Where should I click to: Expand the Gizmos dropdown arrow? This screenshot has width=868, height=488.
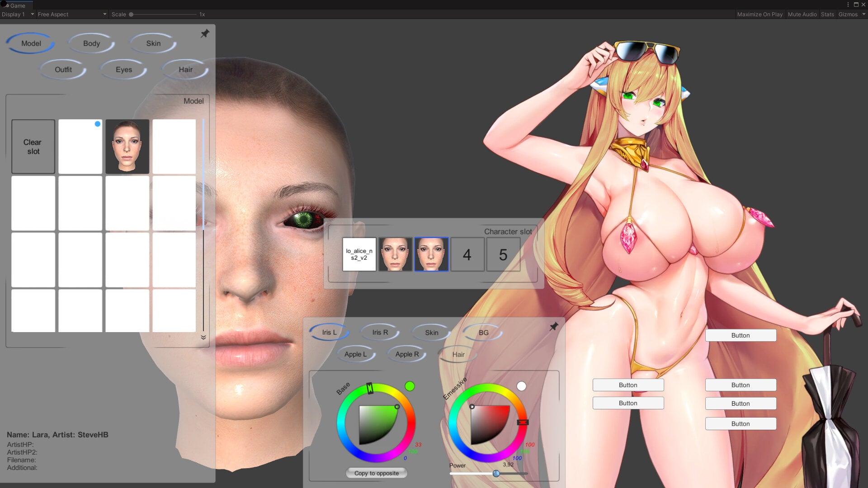coord(863,14)
